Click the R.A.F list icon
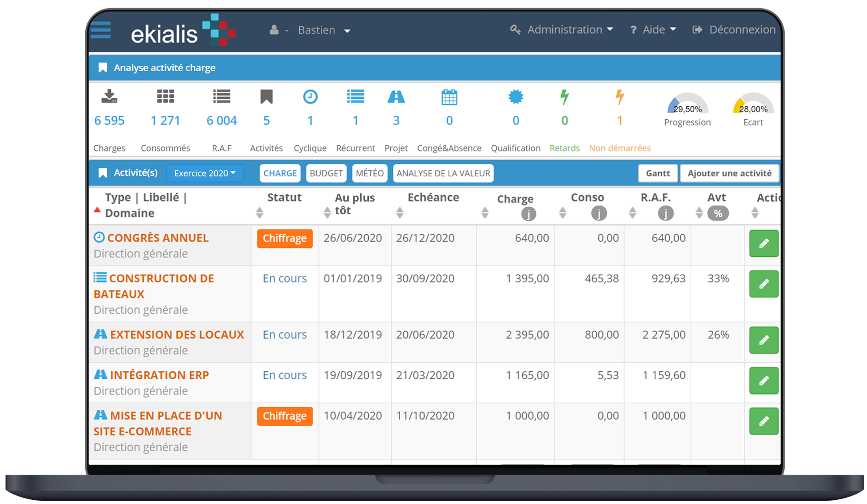Image resolution: width=867 pixels, height=504 pixels. pos(222,96)
